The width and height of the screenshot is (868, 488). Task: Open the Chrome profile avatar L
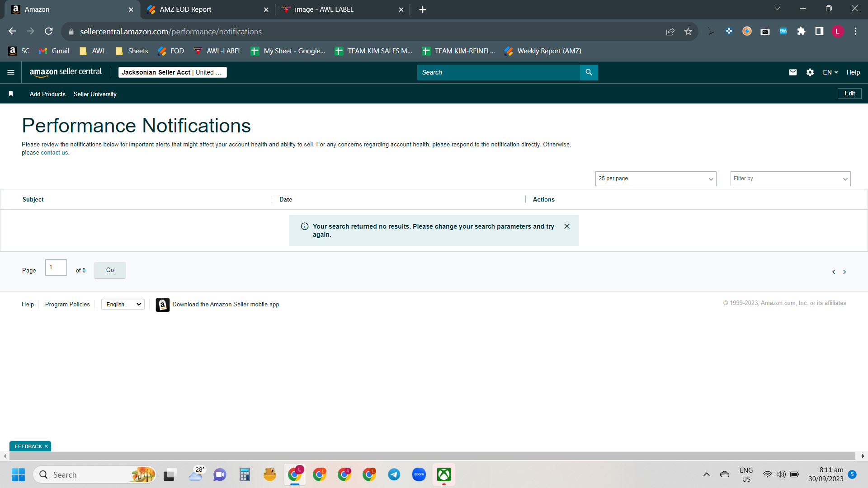[x=837, y=31]
